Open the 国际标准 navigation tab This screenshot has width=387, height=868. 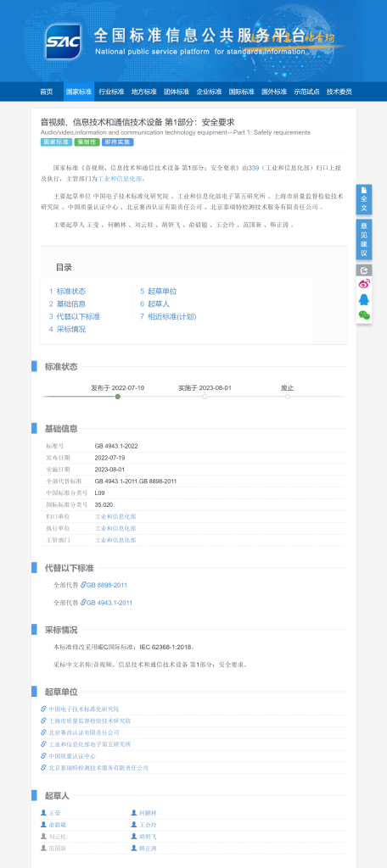pyautogui.click(x=241, y=92)
